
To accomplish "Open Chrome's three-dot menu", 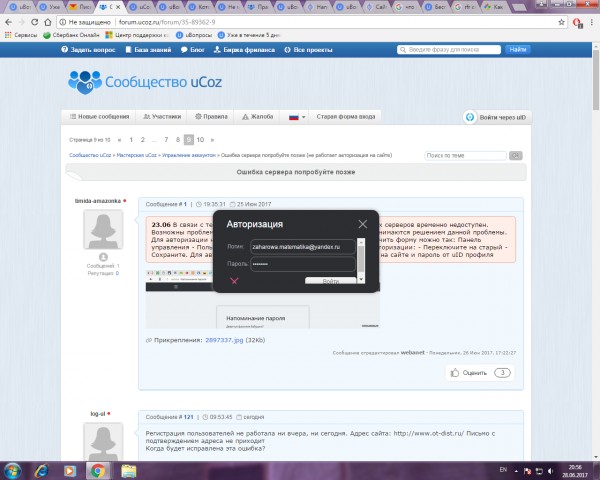I will [592, 22].
